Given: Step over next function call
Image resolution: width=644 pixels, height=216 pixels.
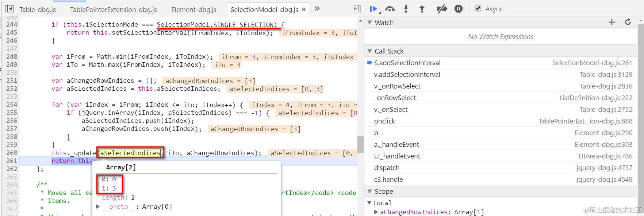Looking at the screenshot, I should [x=390, y=9].
